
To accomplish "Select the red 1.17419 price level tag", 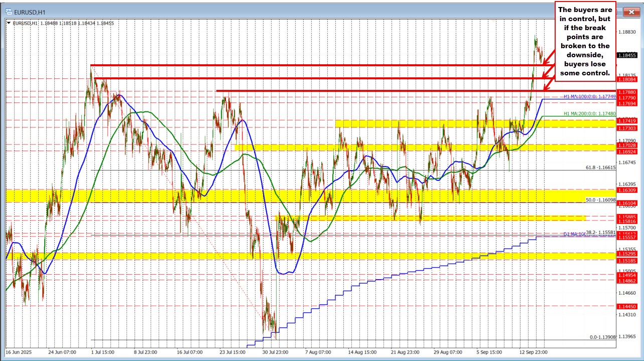I will click(628, 121).
